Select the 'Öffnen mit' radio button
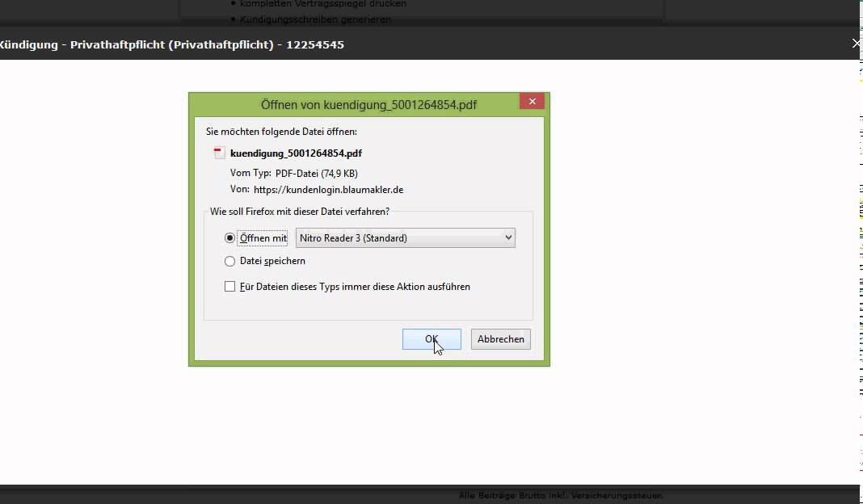Image resolution: width=863 pixels, height=504 pixels. (x=230, y=238)
